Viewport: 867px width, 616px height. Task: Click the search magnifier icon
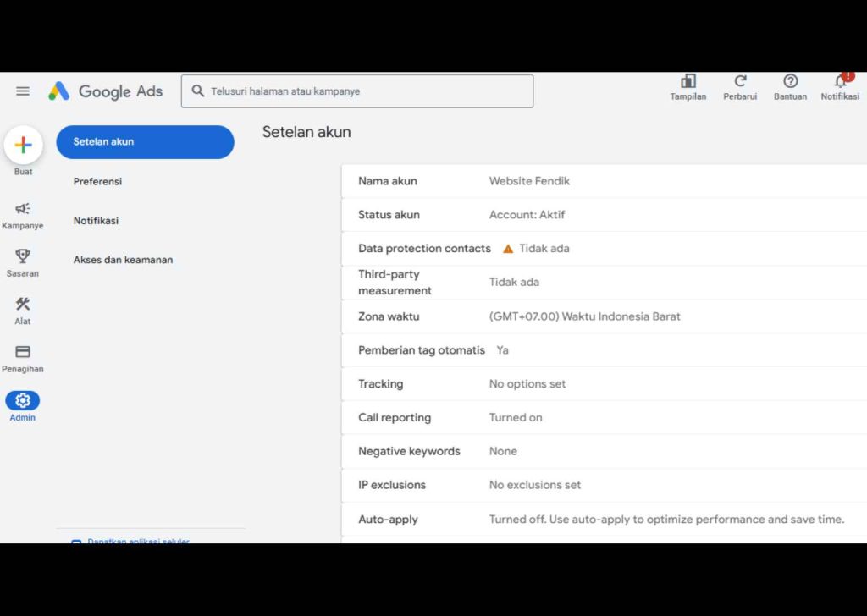[197, 91]
